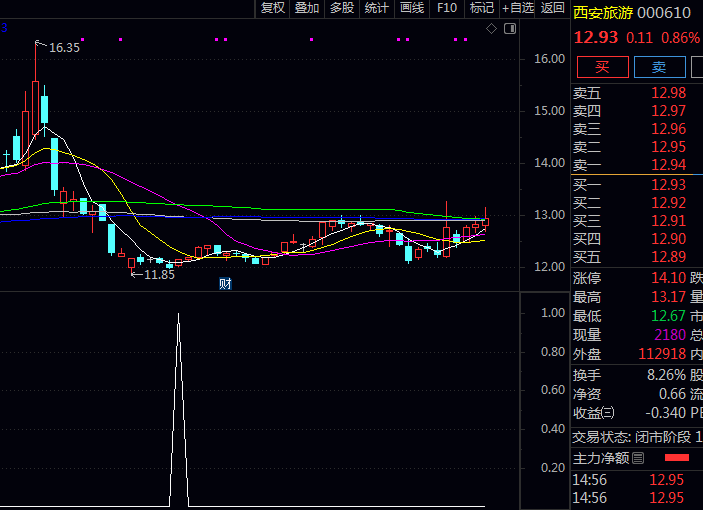Open 统计 statistics tool
The image size is (703, 510).
point(377,8)
